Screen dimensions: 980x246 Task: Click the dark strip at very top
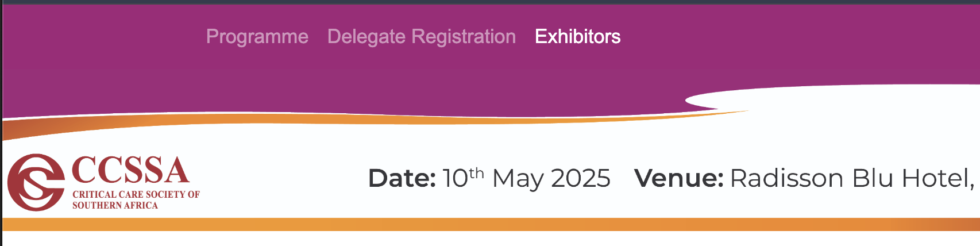pyautogui.click(x=488, y=2)
